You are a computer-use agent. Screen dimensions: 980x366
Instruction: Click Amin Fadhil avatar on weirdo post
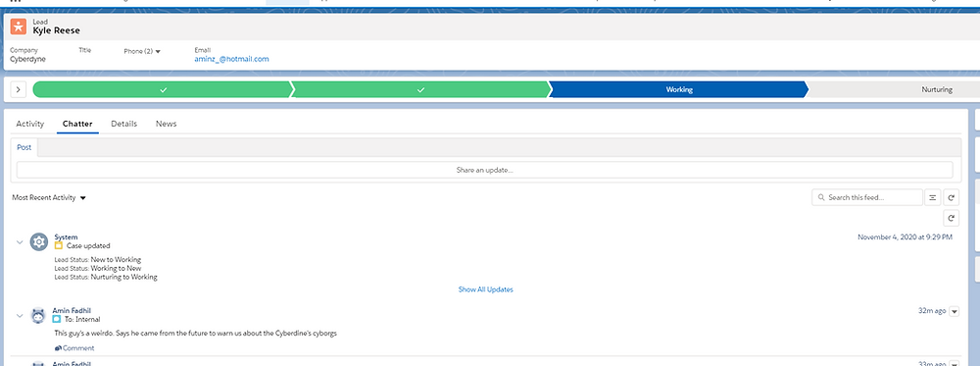pos(39,316)
